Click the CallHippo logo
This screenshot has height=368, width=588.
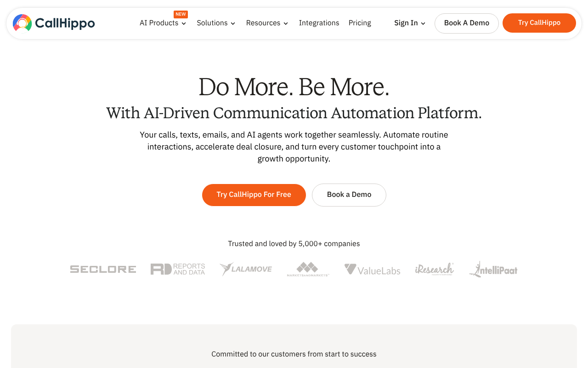click(53, 23)
